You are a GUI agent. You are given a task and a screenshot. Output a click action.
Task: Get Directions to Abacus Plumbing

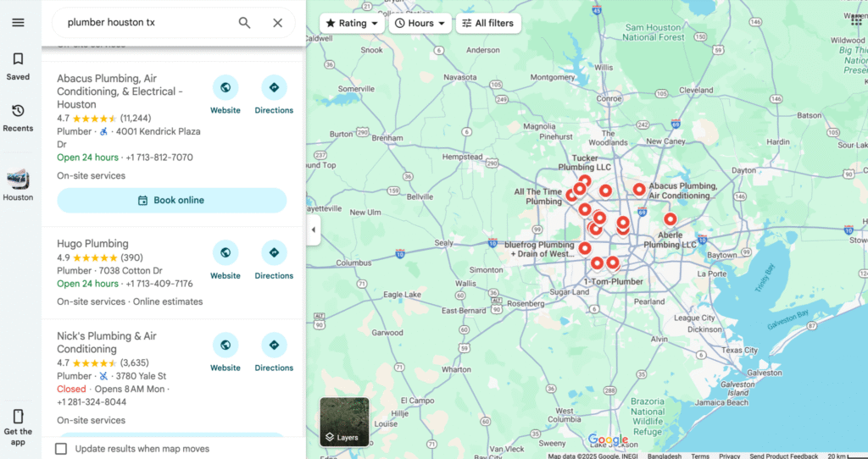(274, 87)
